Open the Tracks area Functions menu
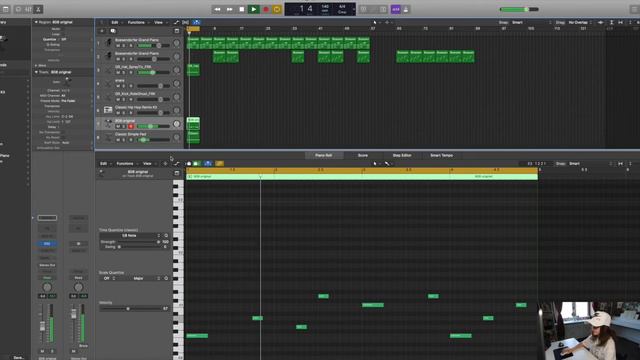Screen dimensions: 640x360 point(137,22)
